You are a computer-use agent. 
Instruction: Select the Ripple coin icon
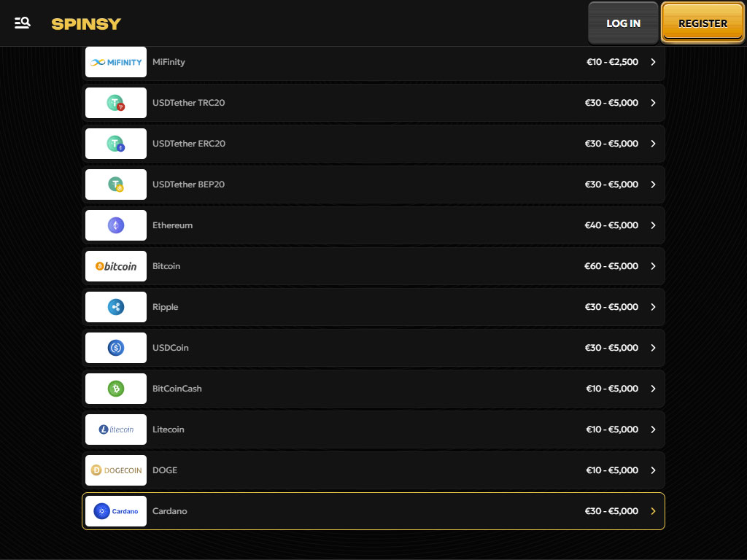116,307
